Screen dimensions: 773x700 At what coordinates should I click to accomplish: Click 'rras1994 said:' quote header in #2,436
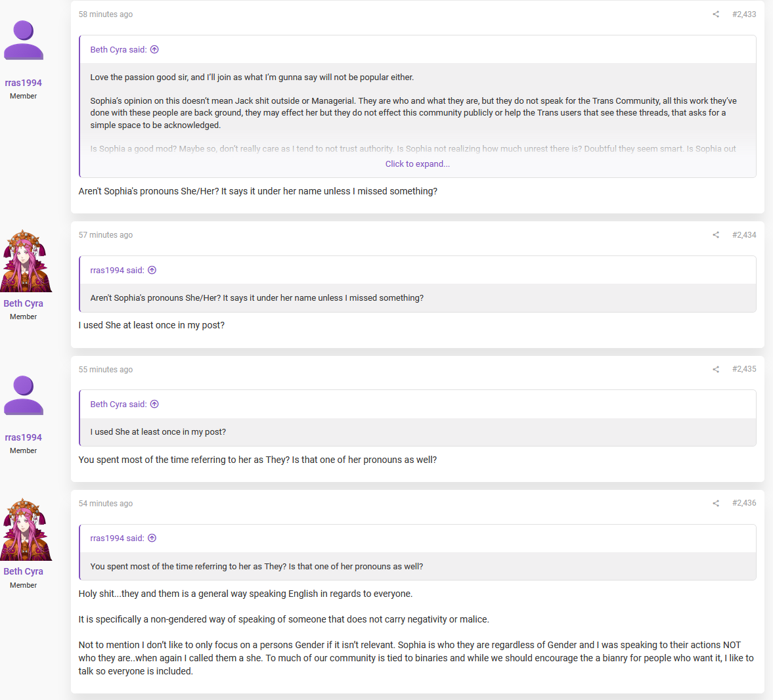pyautogui.click(x=117, y=538)
